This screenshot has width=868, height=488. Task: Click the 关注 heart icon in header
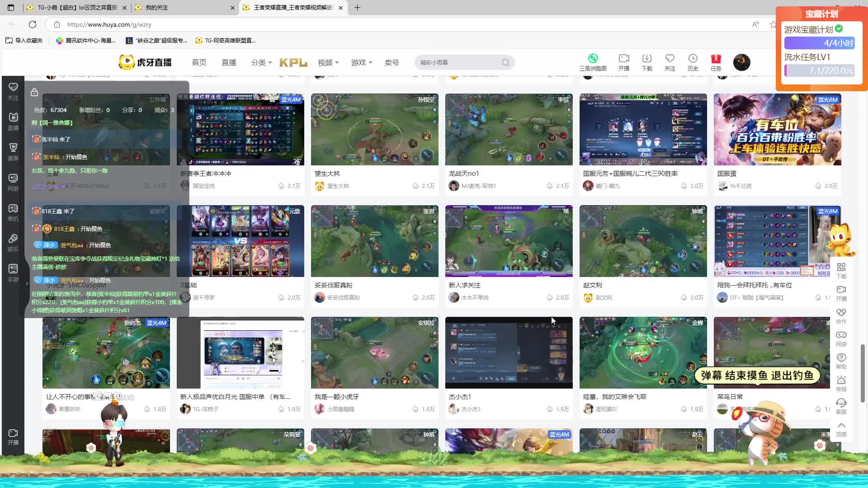click(670, 59)
